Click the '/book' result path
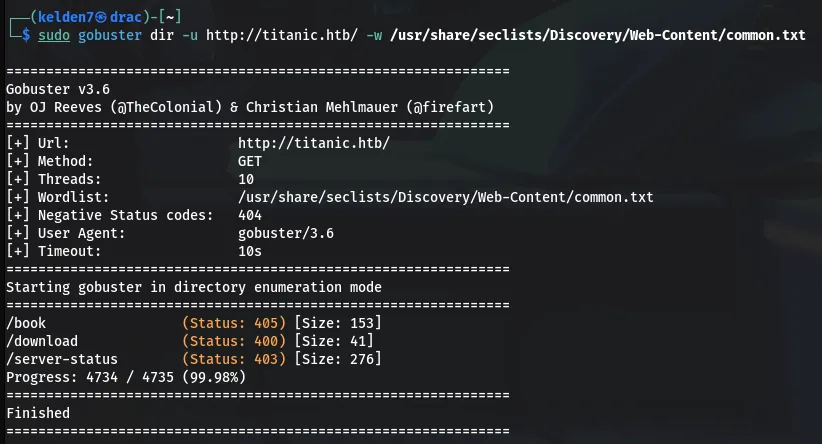Screen dimensions: 822x444 [x=26, y=323]
